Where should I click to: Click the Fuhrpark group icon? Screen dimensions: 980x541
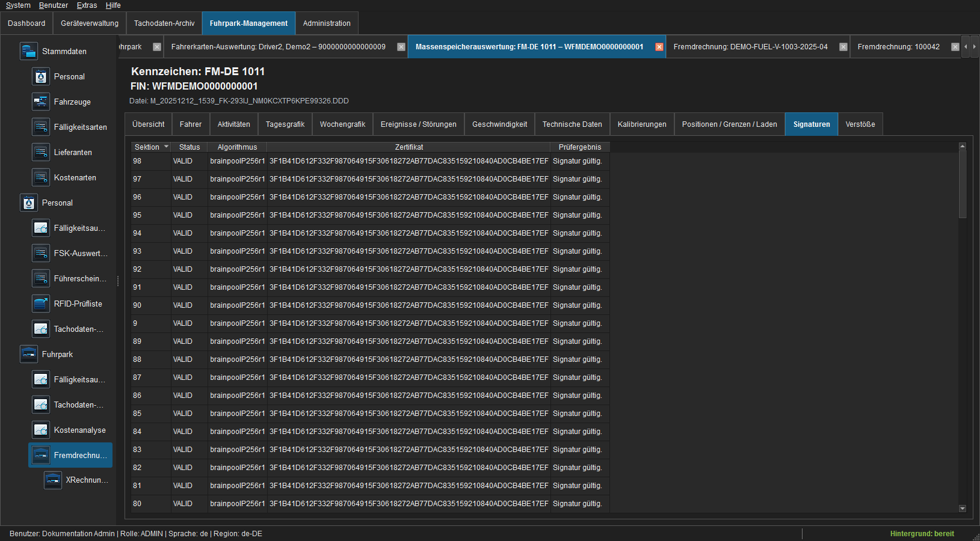(29, 354)
